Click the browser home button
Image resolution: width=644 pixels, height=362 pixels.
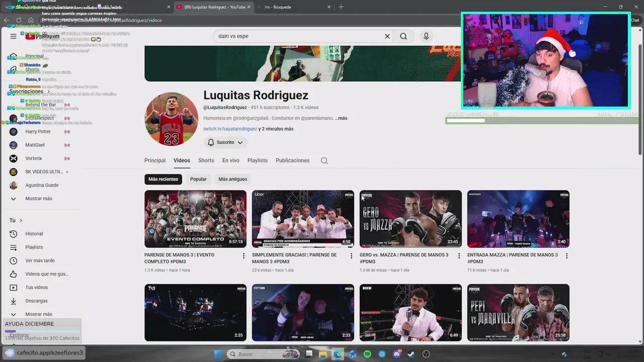pyautogui.click(x=31, y=20)
